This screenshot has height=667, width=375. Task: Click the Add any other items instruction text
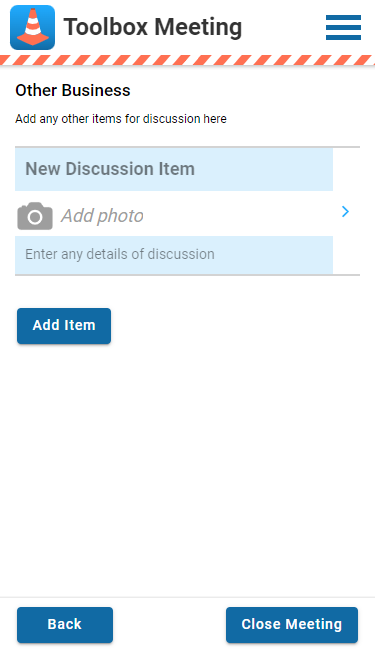(x=121, y=119)
